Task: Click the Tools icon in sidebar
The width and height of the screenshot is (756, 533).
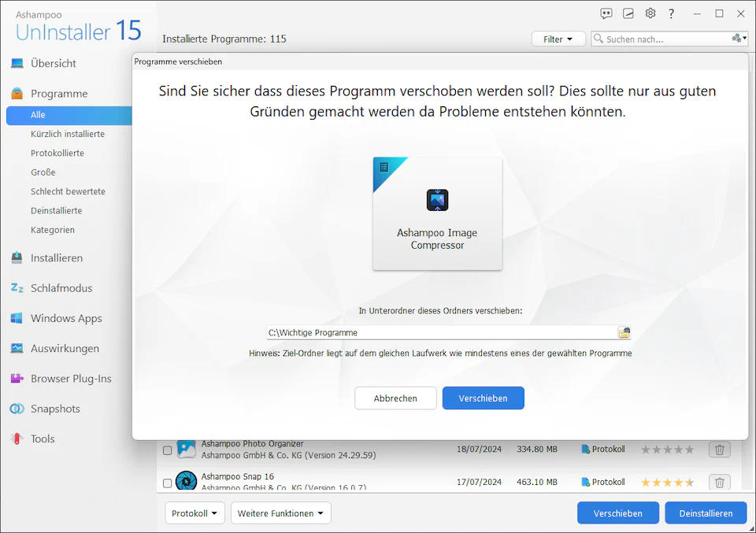Action: coord(17,439)
